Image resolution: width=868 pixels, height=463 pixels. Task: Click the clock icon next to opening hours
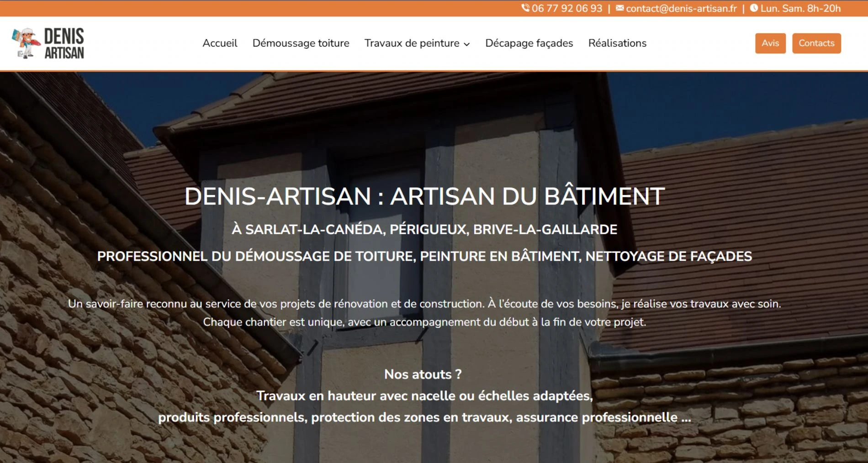tap(754, 8)
